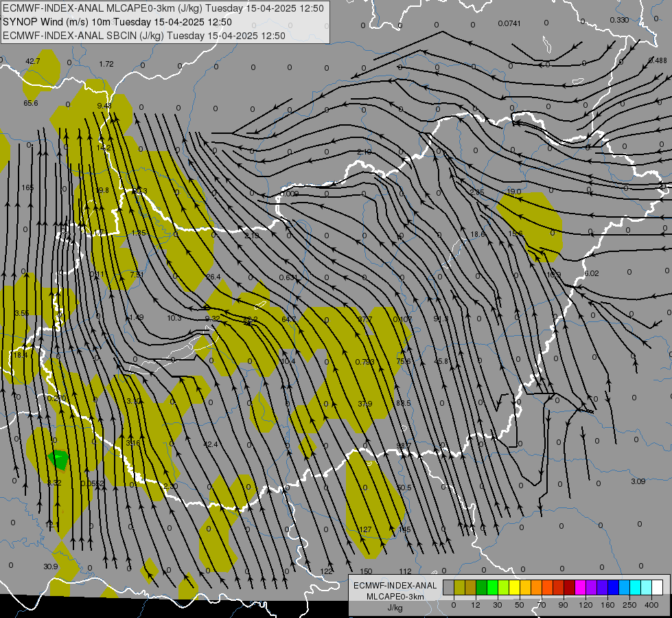This screenshot has width=672, height=618.
Task: Click the legend label ECMWF-INDEX-ANAL
Action: 395,586
